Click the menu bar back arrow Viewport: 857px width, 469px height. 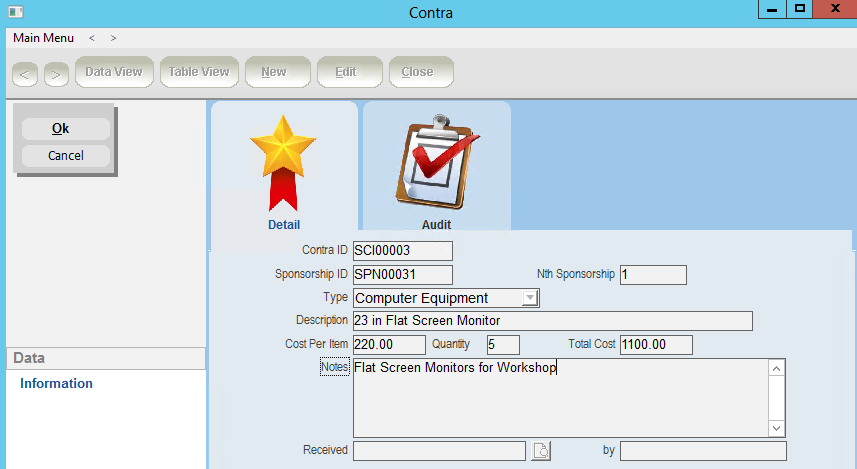pos(92,38)
